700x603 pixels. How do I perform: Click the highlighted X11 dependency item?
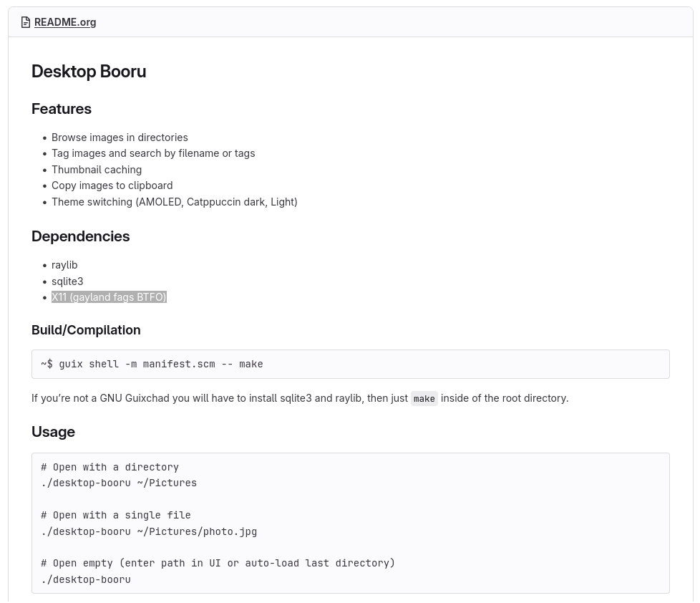point(109,297)
